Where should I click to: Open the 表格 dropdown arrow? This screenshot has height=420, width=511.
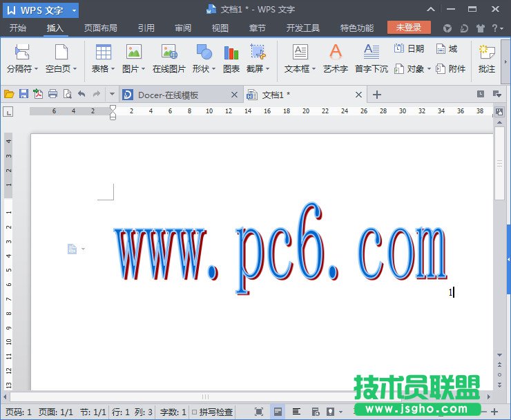coord(113,69)
